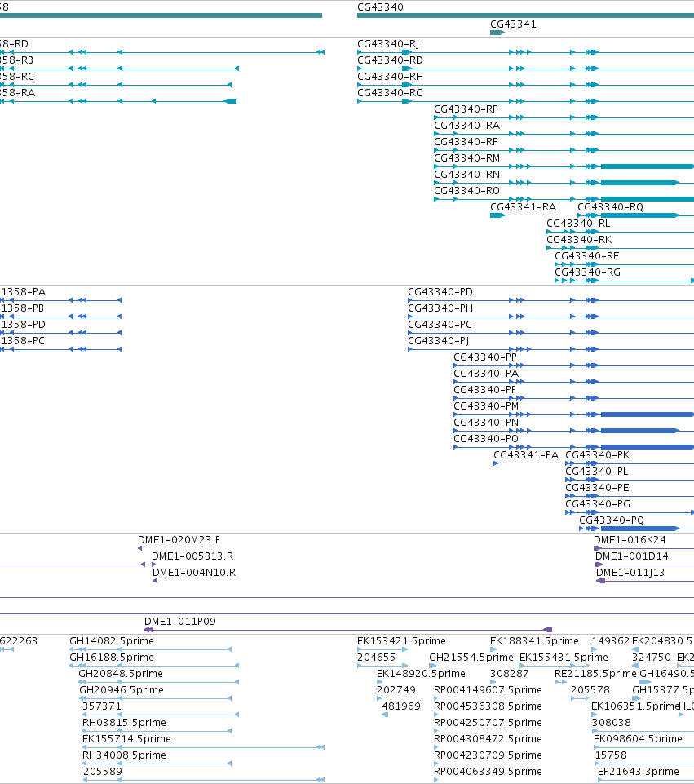Click clone DME1-020M23.F label

pos(179,540)
